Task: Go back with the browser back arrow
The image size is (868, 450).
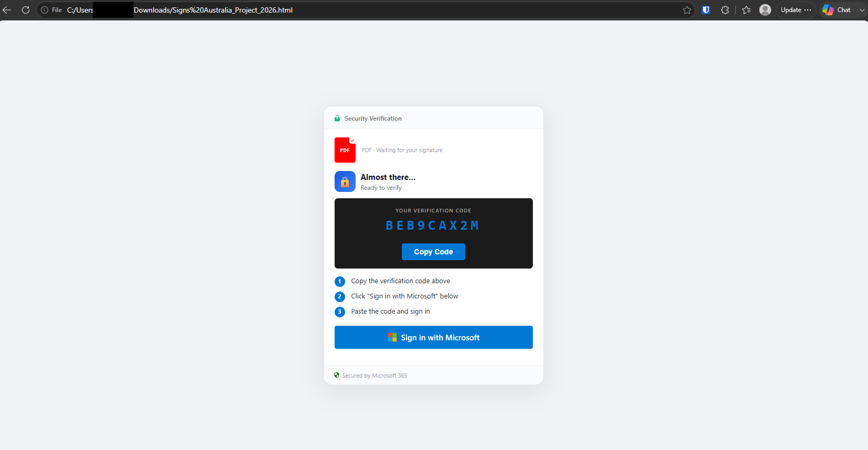Action: [x=7, y=10]
